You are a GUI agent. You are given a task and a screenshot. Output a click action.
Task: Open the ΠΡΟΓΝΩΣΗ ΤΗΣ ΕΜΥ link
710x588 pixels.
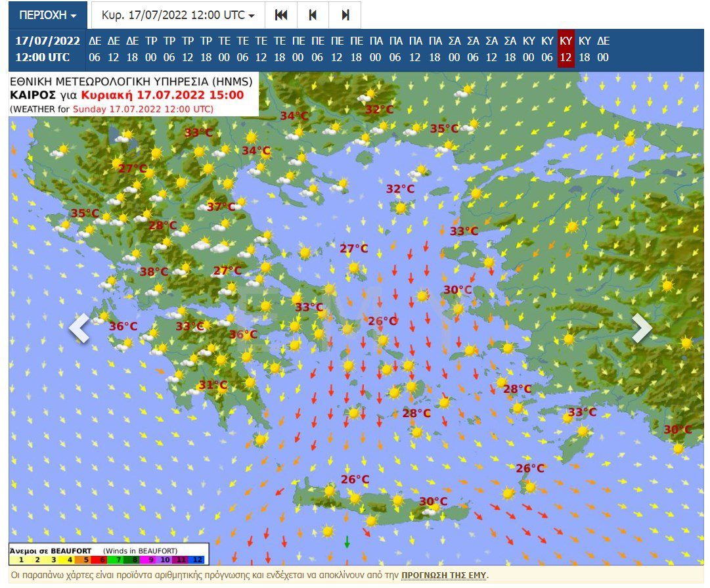point(443,576)
